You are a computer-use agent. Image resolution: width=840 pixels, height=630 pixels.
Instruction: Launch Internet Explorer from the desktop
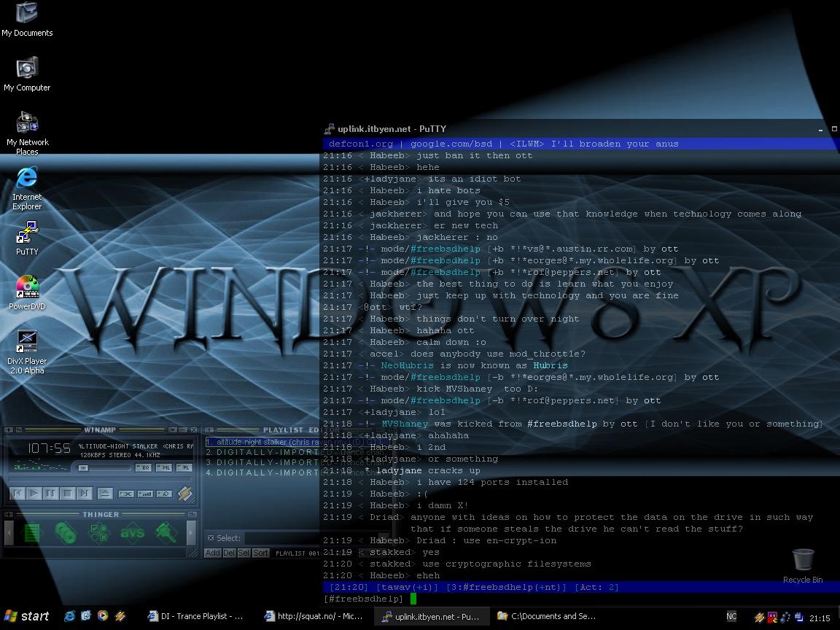[x=27, y=188]
